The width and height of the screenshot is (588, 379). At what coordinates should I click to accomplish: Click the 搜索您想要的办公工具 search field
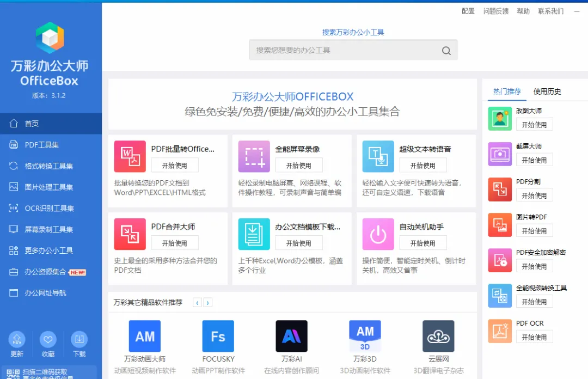coord(353,50)
